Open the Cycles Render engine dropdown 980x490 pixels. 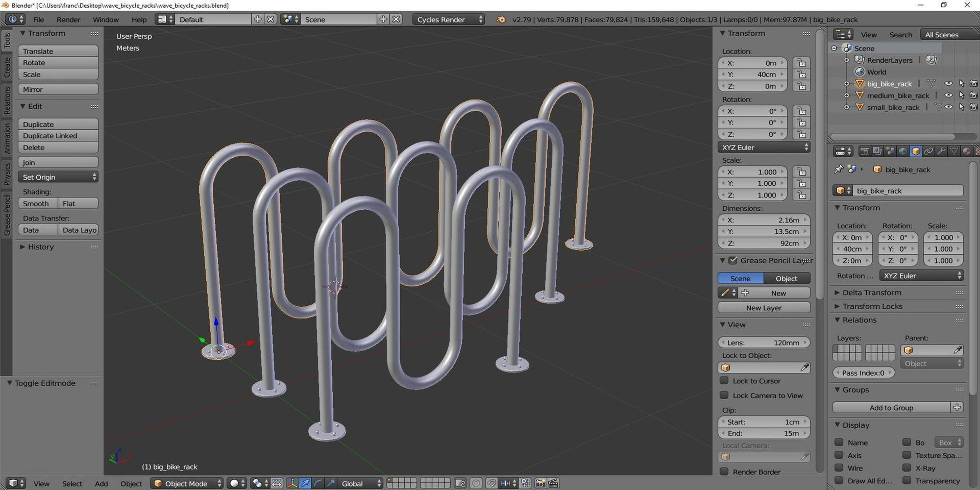449,19
